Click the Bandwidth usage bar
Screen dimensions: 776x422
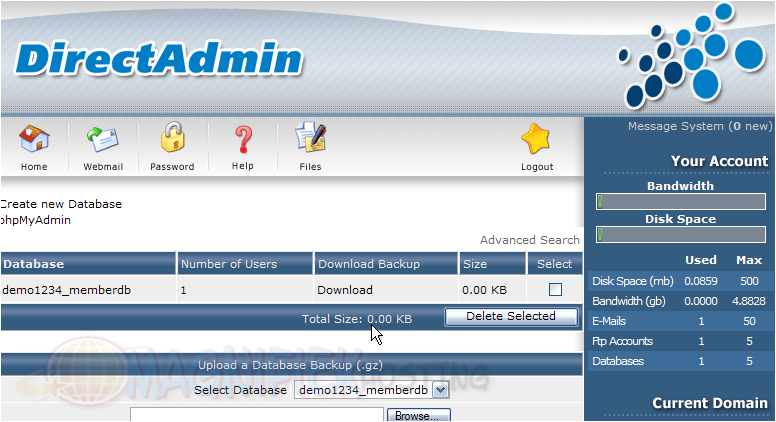[681, 202]
